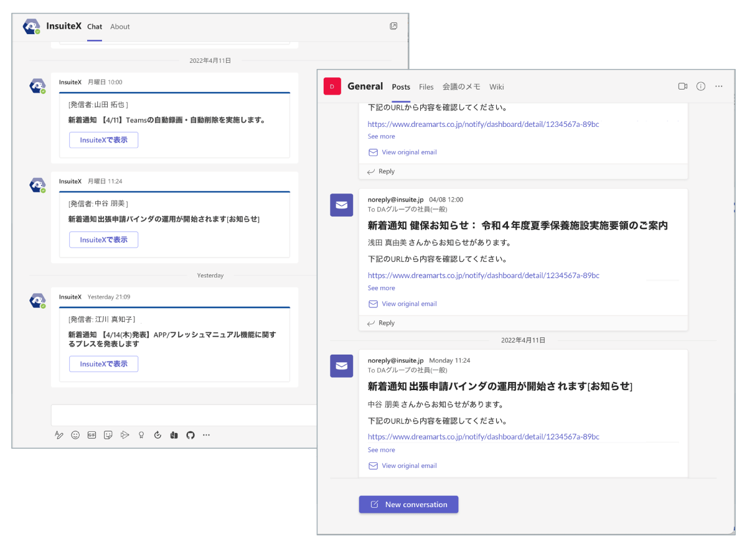
Task: View original email for Monday 11:24 post
Action: point(403,466)
